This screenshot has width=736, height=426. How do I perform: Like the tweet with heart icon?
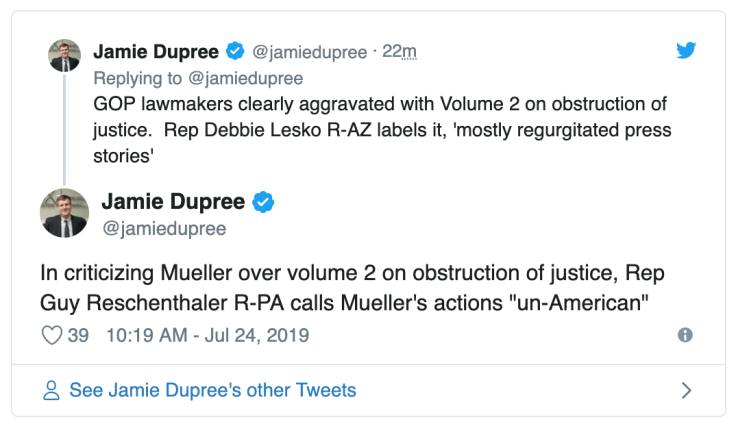pyautogui.click(x=52, y=336)
